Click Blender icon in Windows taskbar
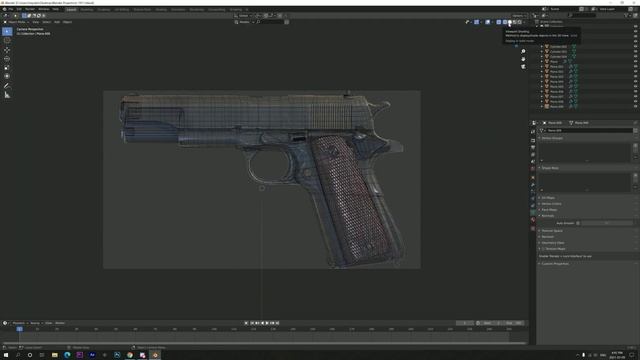 (155, 355)
